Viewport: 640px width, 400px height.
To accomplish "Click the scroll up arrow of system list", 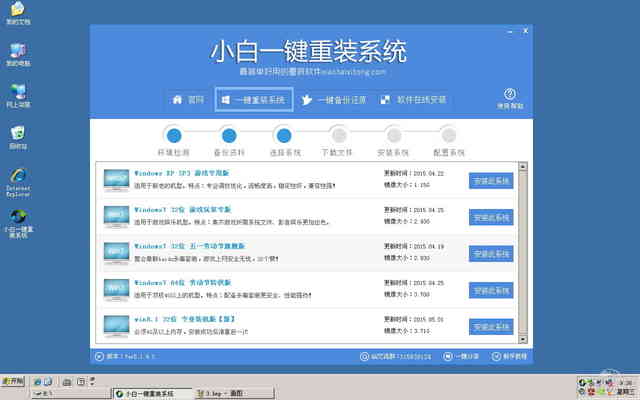I will pyautogui.click(x=523, y=166).
